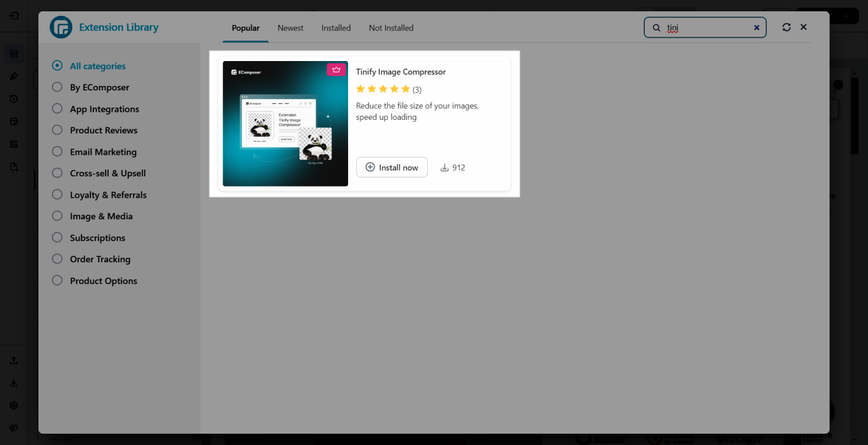Clear the search query with the X icon
Screen dimensions: 868x445
pos(756,27)
